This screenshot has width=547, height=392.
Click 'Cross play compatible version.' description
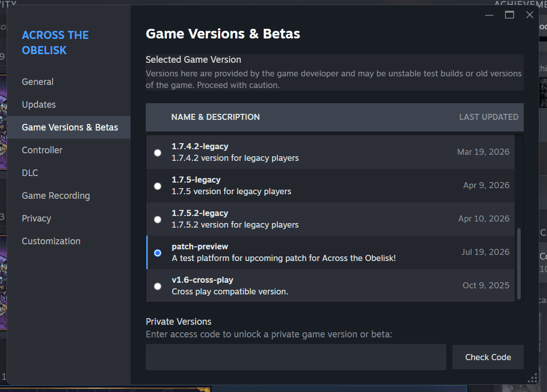(x=230, y=291)
